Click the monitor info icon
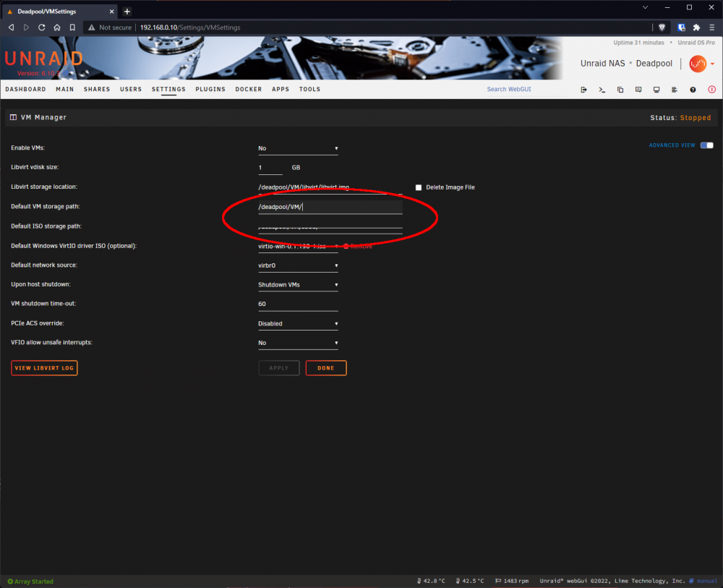This screenshot has width=723, height=588. (656, 90)
